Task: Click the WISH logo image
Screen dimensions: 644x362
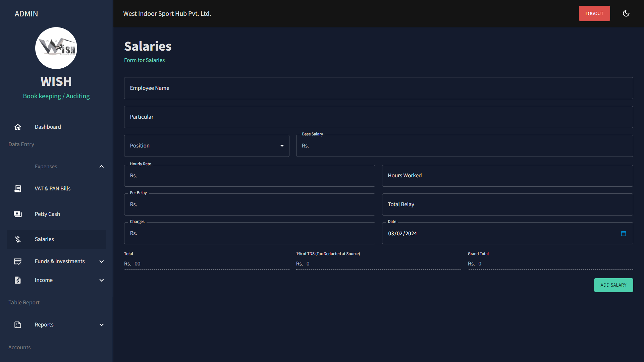Action: [56, 48]
